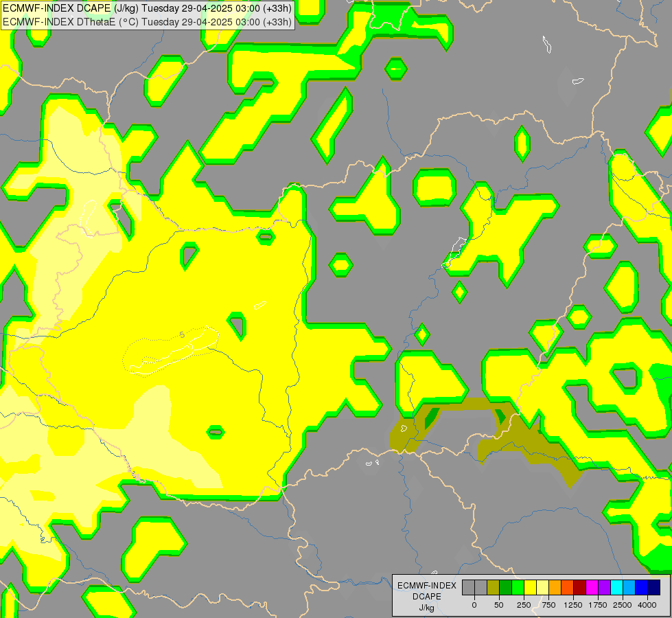This screenshot has width=672, height=618.
Task: Select the magenta legend swatch
Action: pos(592,587)
